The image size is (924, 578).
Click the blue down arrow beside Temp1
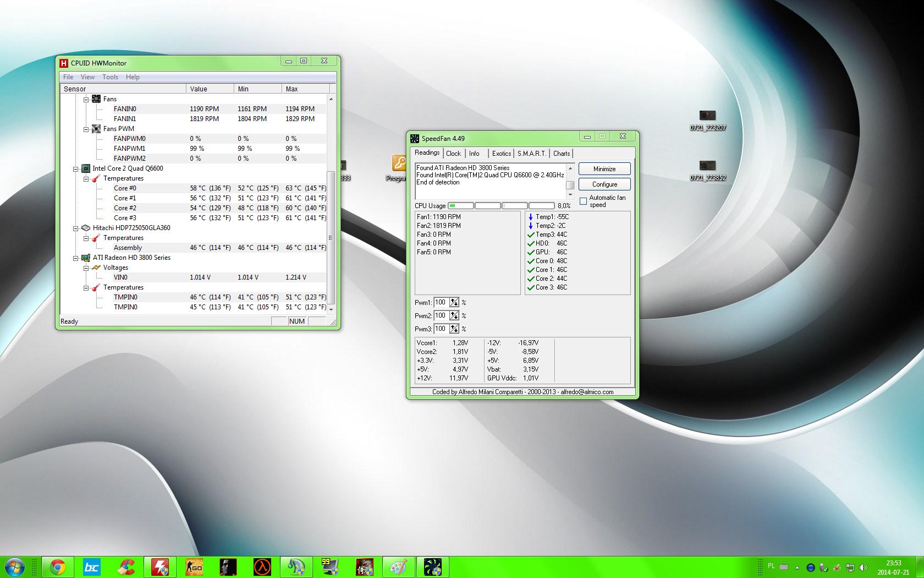point(531,217)
